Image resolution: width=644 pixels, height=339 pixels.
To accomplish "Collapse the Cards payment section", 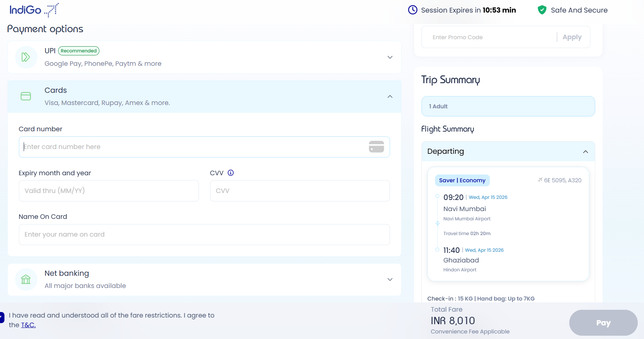I will (390, 96).
